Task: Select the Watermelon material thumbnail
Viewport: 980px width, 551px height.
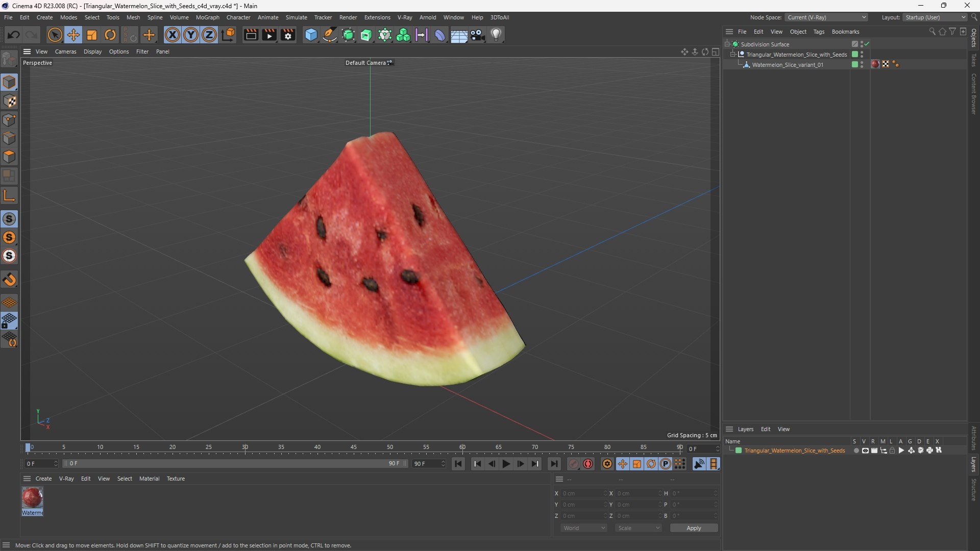Action: [32, 498]
